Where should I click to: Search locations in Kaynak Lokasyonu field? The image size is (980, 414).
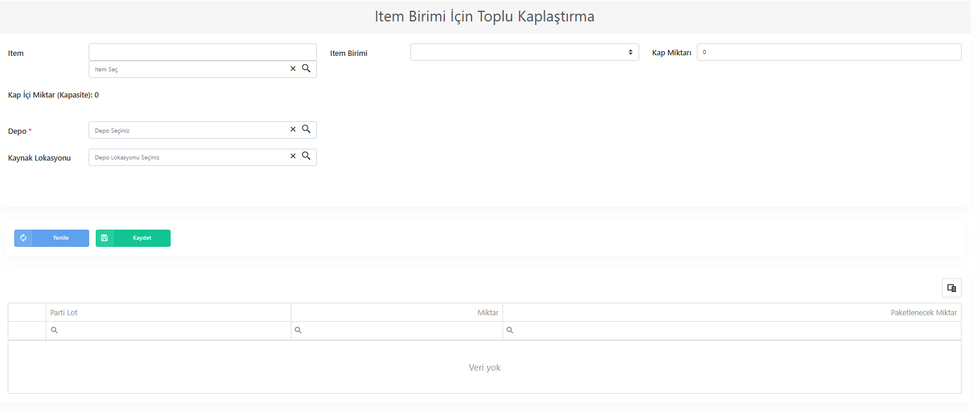pos(306,156)
